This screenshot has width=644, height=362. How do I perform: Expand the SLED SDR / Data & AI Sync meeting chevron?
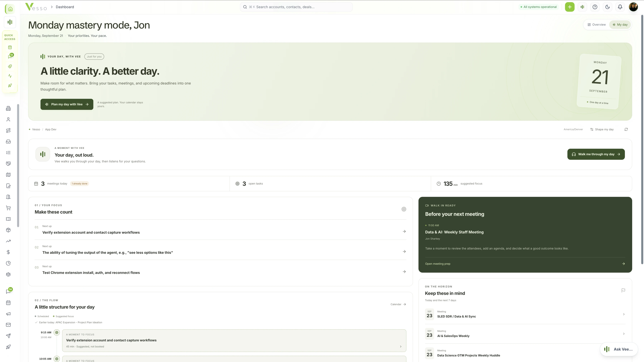(623, 314)
